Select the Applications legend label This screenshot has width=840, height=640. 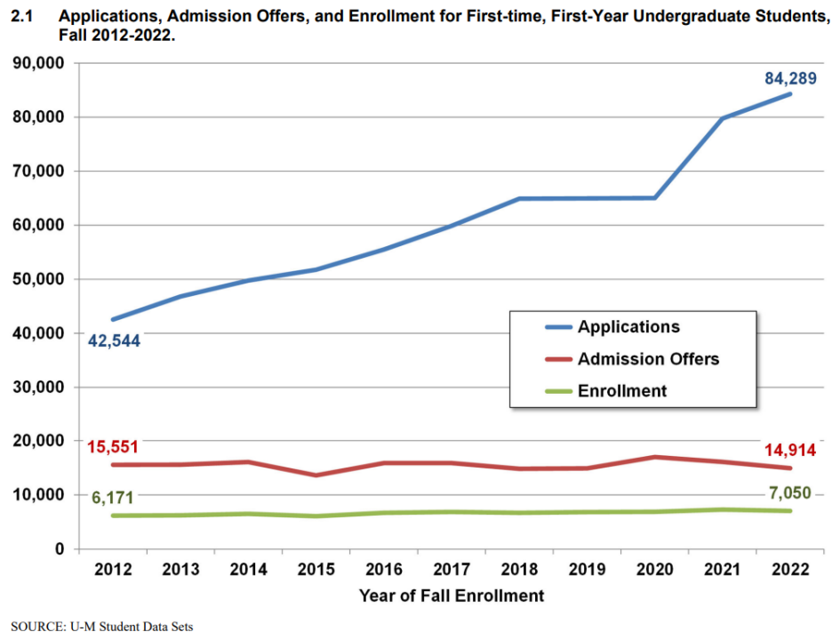pos(628,327)
